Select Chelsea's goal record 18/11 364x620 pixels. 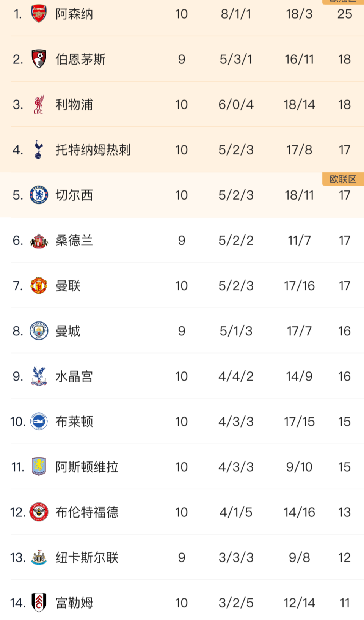click(299, 195)
